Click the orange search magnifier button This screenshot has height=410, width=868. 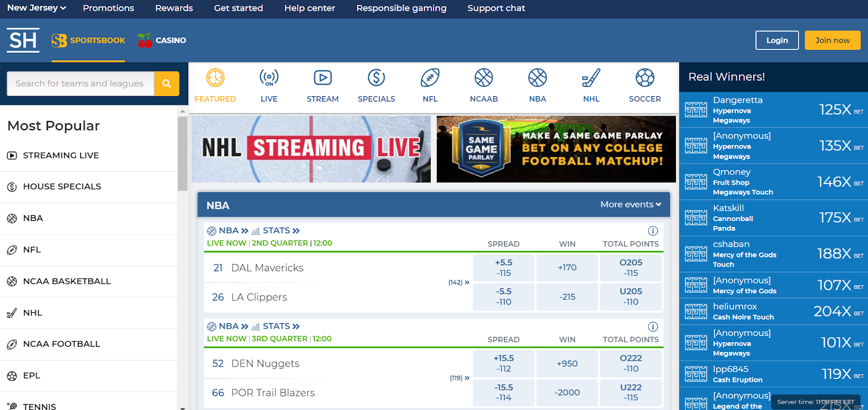click(x=167, y=84)
